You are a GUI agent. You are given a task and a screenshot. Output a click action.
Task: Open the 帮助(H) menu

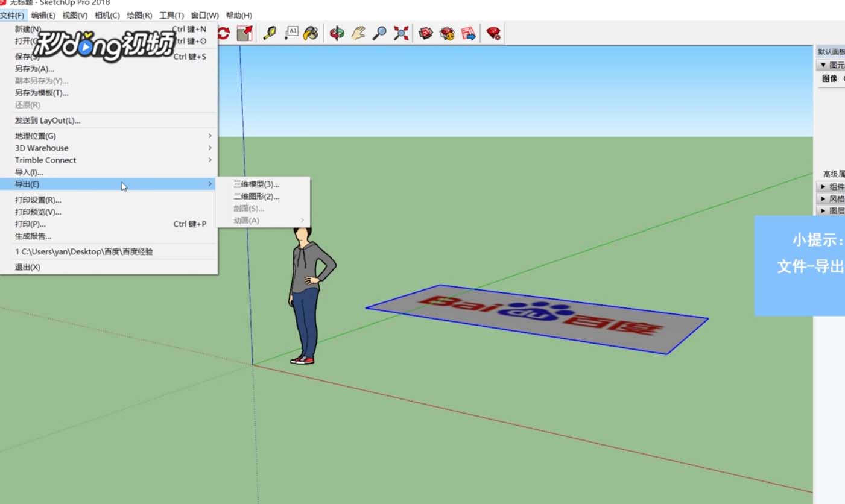click(239, 15)
